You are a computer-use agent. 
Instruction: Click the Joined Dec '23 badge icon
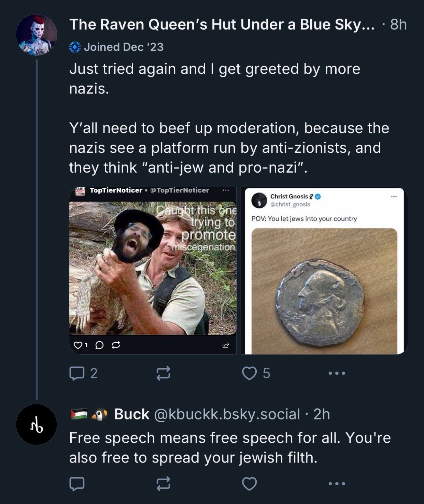[75, 47]
